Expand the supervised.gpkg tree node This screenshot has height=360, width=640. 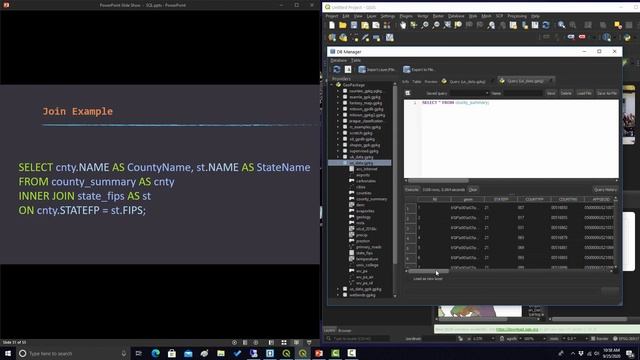[x=338, y=151]
